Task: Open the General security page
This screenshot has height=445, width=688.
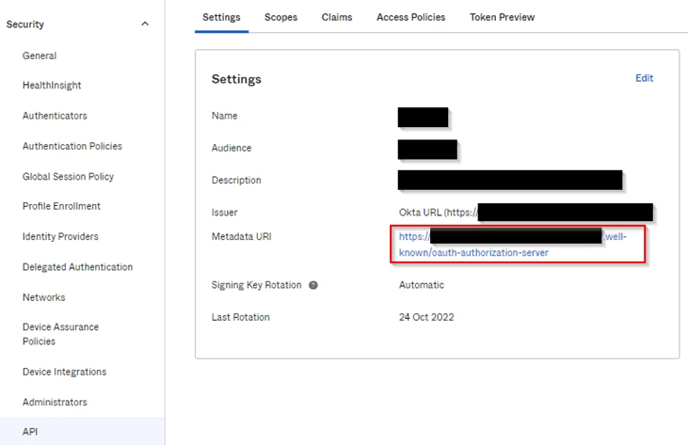Action: [40, 56]
